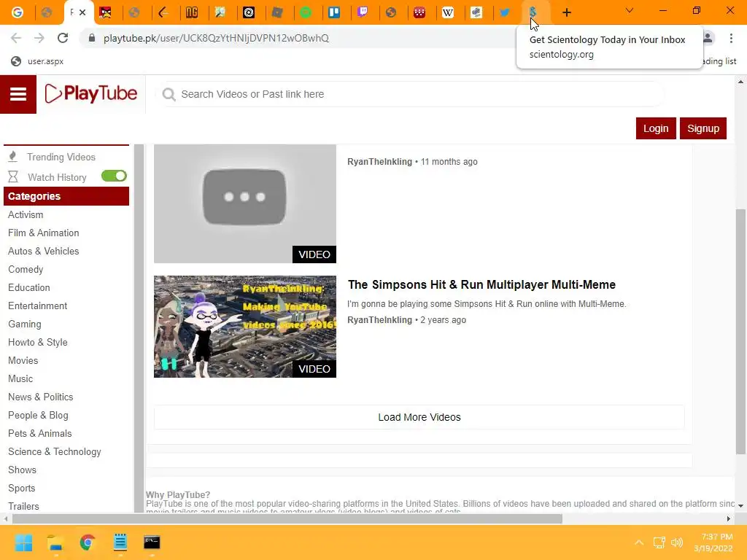Viewport: 747px width, 560px height.
Task: Select the Shows category
Action: coord(22,470)
